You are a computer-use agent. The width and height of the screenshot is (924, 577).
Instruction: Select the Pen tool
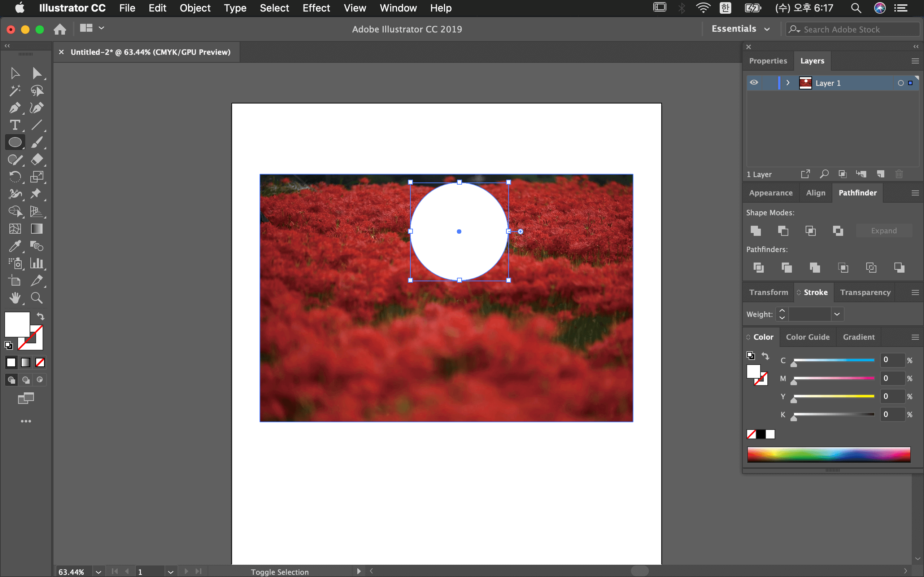coord(14,108)
